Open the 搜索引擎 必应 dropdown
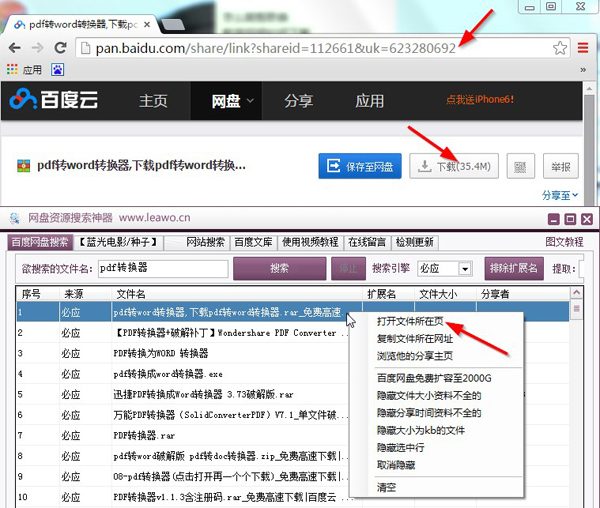The image size is (600, 508). (x=445, y=269)
